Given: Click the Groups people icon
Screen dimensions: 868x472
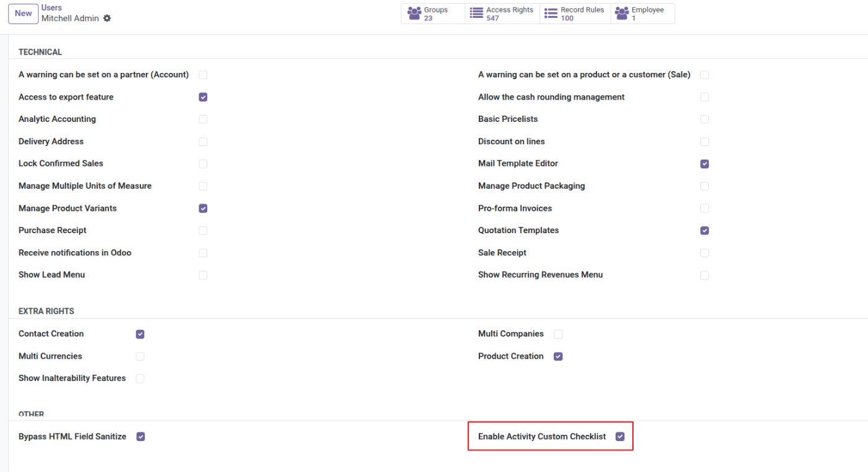Looking at the screenshot, I should tap(415, 14).
